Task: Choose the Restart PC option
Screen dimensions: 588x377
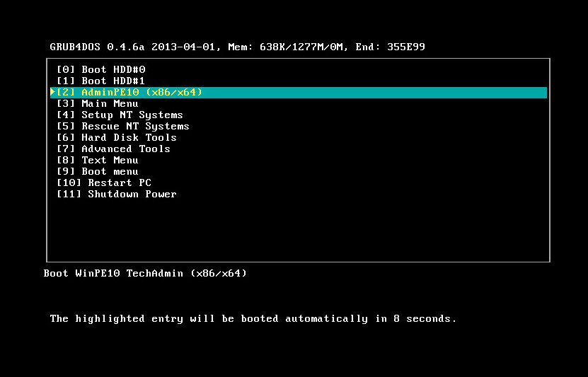Action: (x=104, y=183)
